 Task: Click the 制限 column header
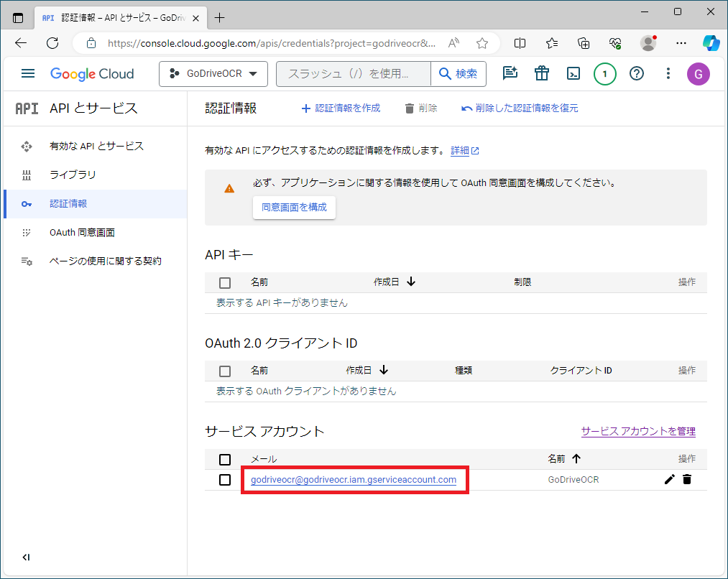coord(522,282)
